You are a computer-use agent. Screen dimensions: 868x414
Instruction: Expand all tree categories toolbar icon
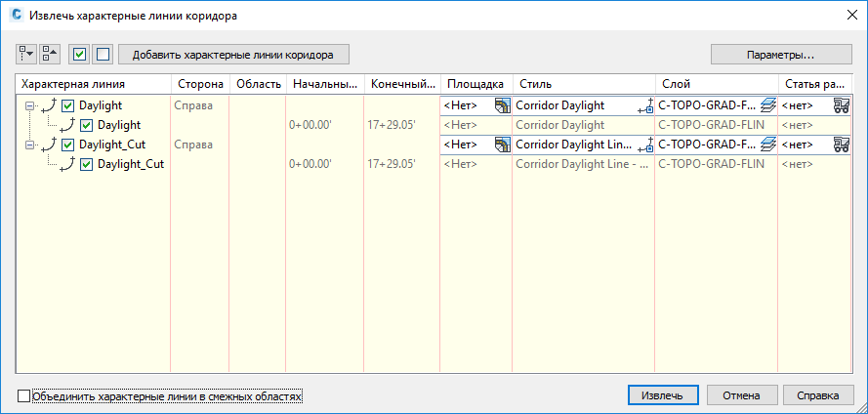pos(26,55)
